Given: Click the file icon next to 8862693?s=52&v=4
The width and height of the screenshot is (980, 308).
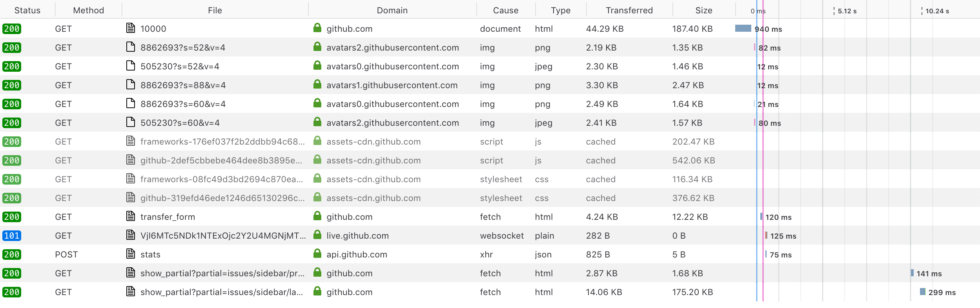Looking at the screenshot, I should [x=131, y=47].
